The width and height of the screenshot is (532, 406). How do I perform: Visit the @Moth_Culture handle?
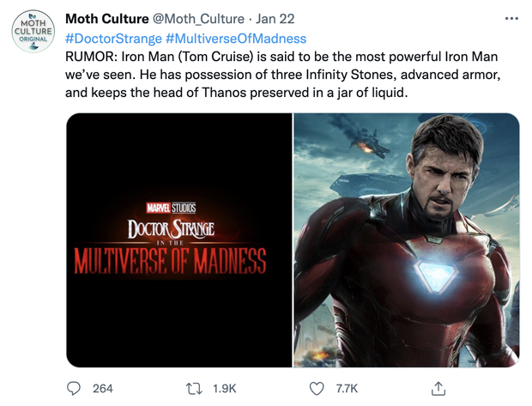click(x=199, y=19)
